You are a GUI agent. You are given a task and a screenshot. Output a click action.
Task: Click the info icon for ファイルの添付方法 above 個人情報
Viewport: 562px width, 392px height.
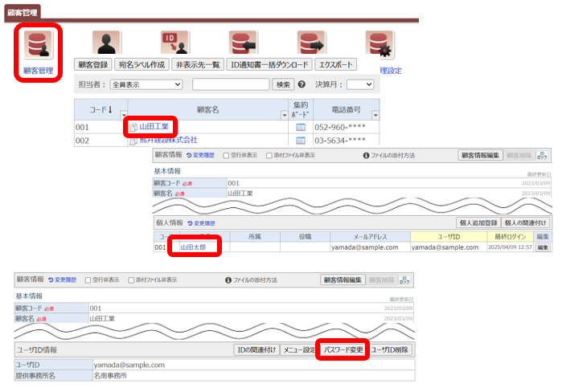[367, 155]
